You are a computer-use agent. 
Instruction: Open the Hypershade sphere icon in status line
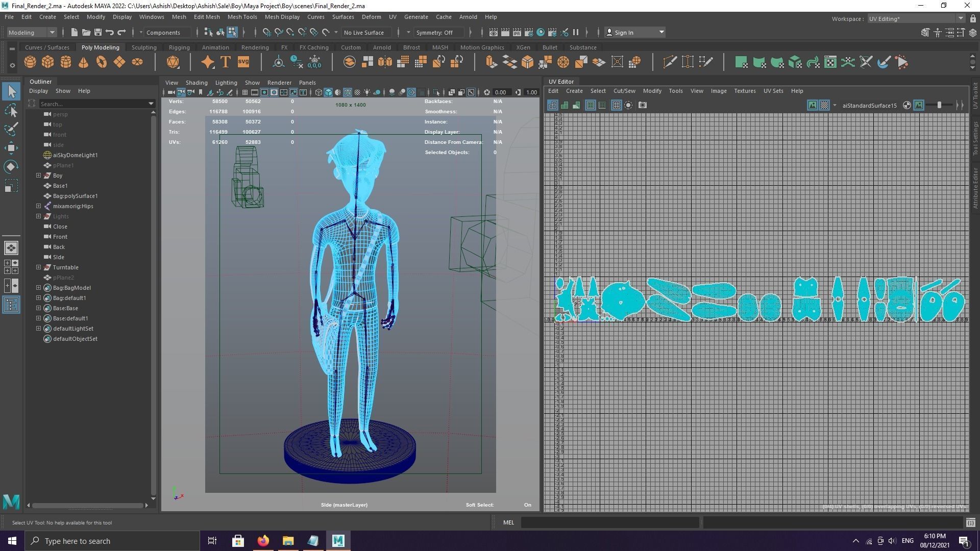[x=541, y=32]
